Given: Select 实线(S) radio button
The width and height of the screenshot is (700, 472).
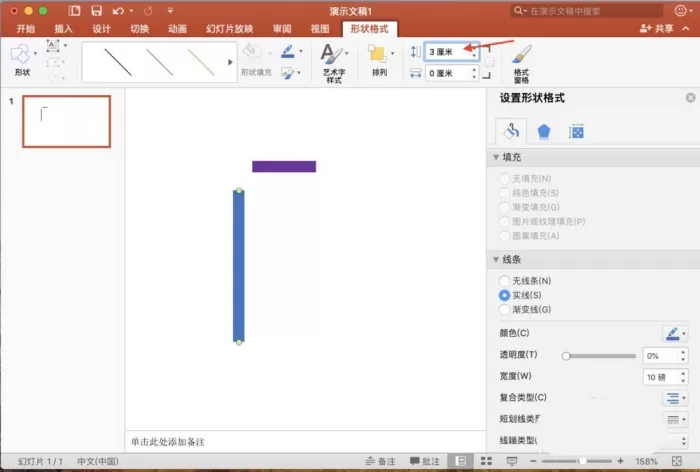Looking at the screenshot, I should coord(504,295).
